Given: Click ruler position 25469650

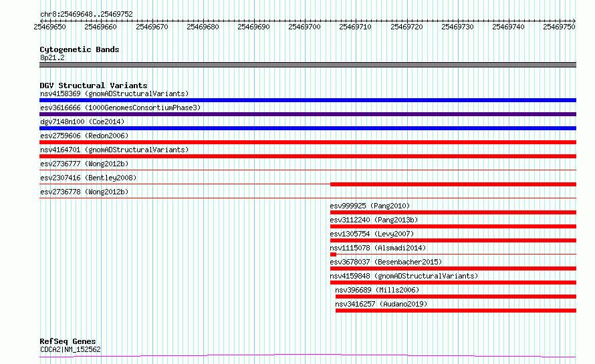Looking at the screenshot, I should (x=49, y=27).
